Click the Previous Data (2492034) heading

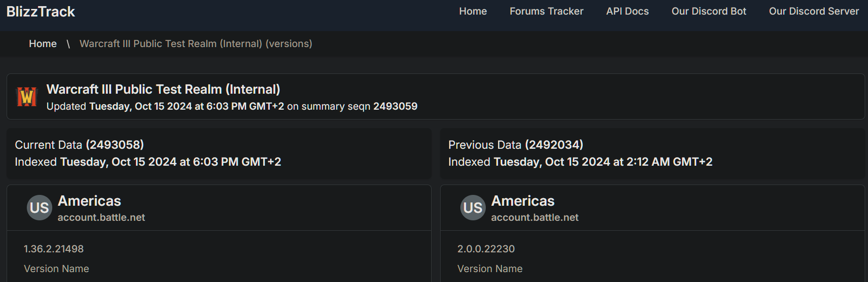point(515,145)
